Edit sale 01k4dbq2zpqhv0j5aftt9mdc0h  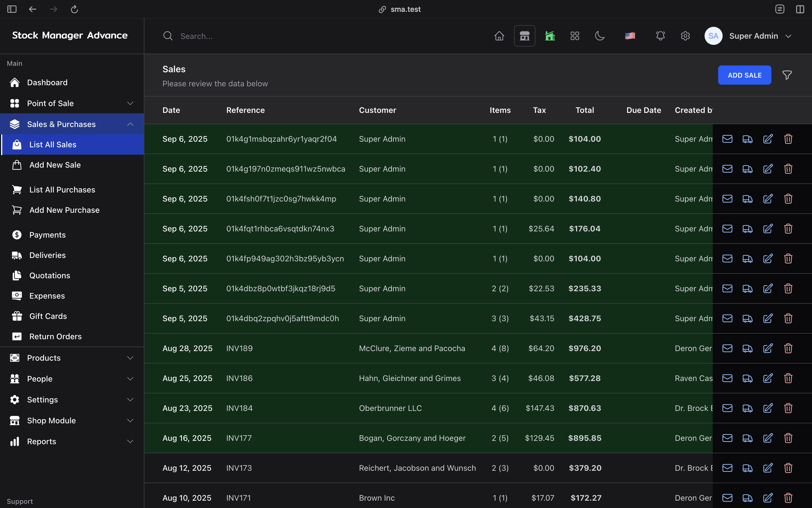(768, 318)
